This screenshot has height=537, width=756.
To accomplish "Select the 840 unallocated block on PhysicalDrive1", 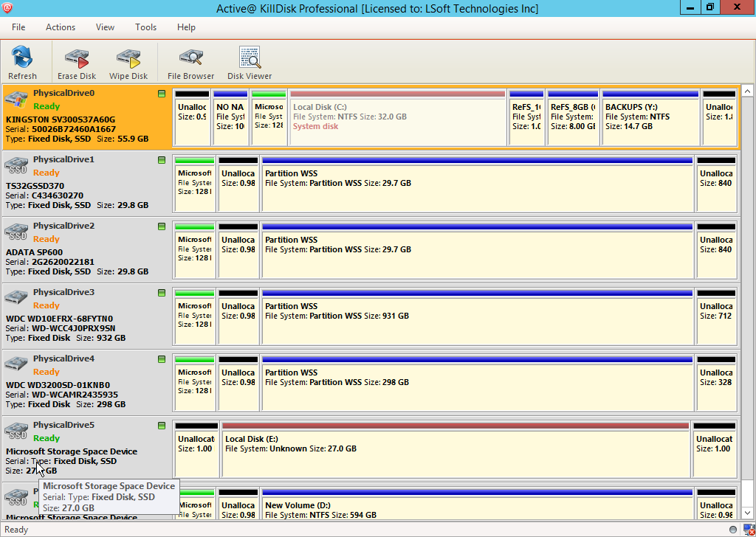I will point(716,184).
